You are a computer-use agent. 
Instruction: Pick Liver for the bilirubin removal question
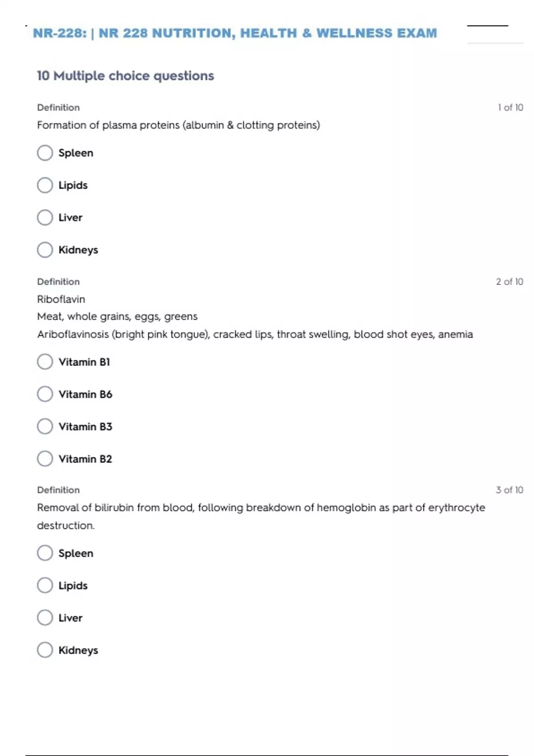coord(45,618)
